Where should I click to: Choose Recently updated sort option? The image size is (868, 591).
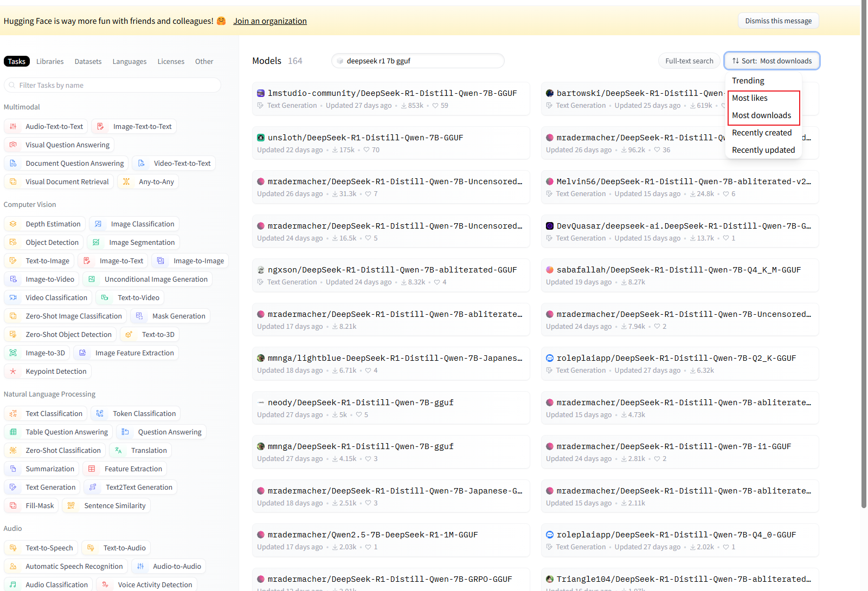(763, 150)
